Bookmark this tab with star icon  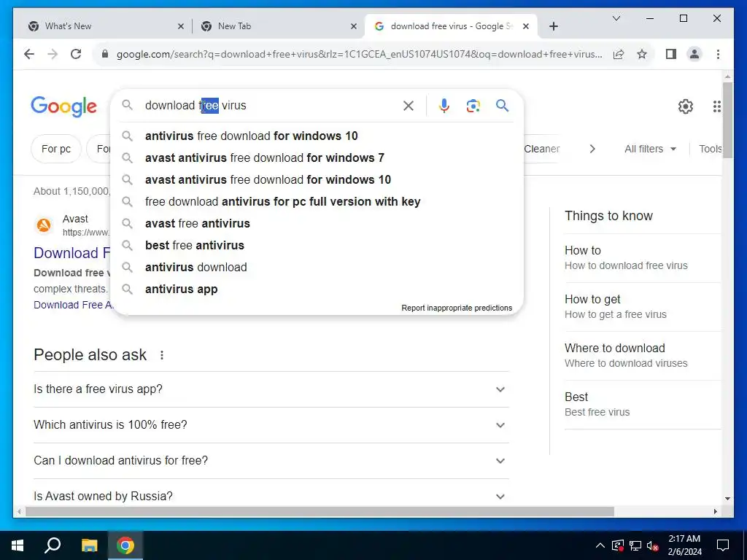(642, 54)
